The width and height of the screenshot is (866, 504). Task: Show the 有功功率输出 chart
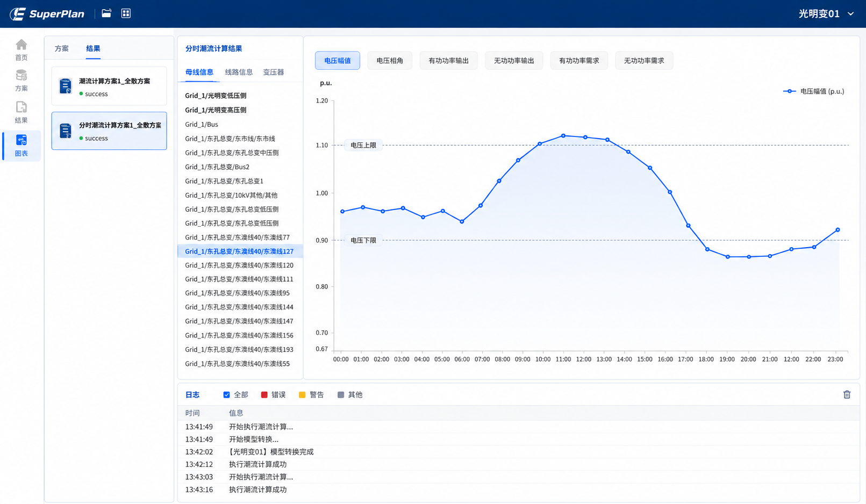[449, 61]
